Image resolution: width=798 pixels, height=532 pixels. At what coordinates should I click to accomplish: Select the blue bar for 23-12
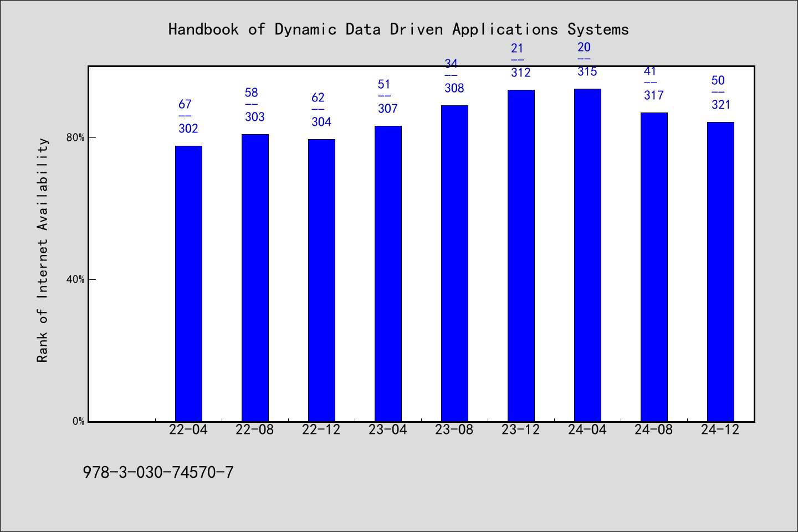[521, 255]
